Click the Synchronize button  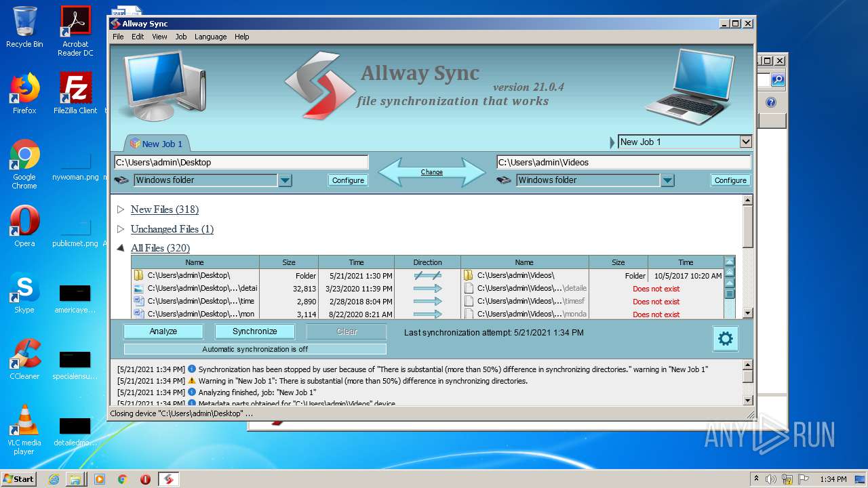(x=254, y=331)
